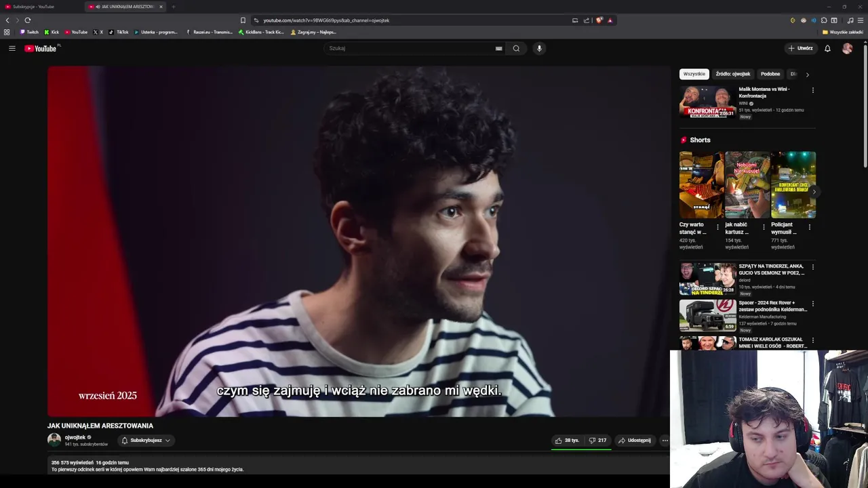Image resolution: width=868 pixels, height=488 pixels.
Task: Click the Szukaj search input field
Action: tap(410, 48)
